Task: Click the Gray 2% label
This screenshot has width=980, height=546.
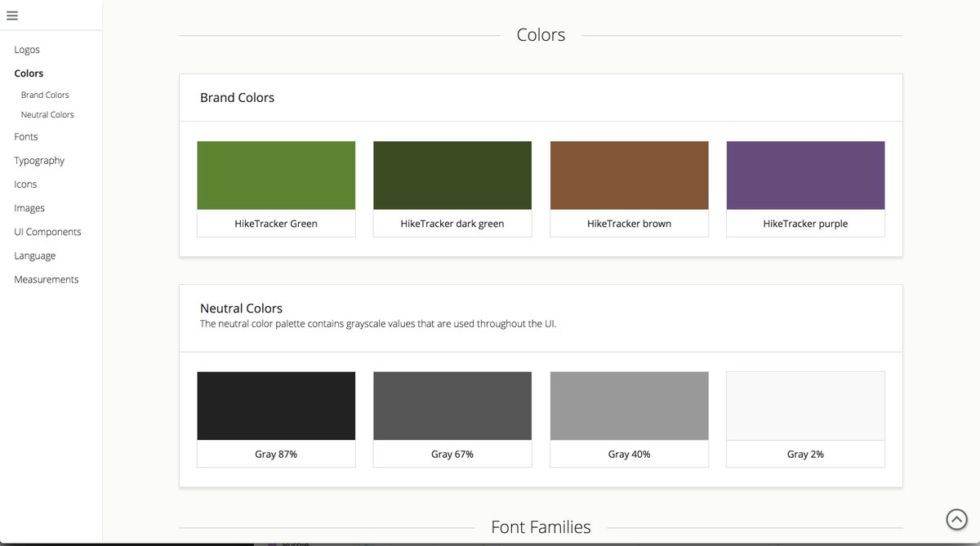Action: coord(805,454)
